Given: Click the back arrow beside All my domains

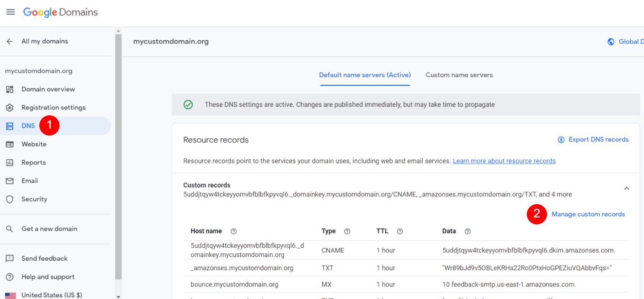Looking at the screenshot, I should coord(10,41).
